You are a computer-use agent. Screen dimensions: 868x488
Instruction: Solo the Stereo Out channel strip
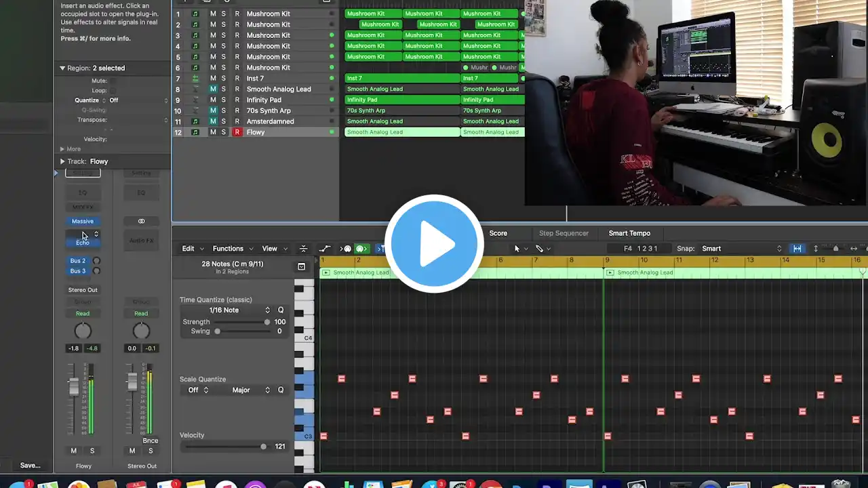151,451
